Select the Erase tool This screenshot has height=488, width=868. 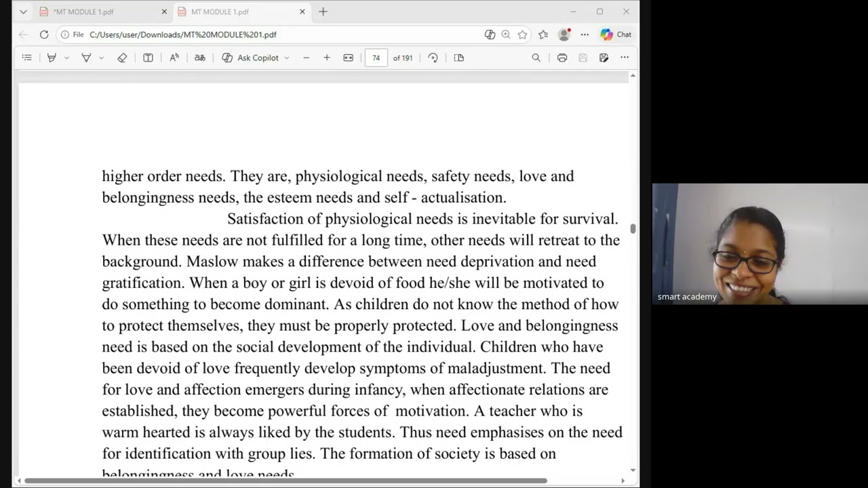pos(122,58)
